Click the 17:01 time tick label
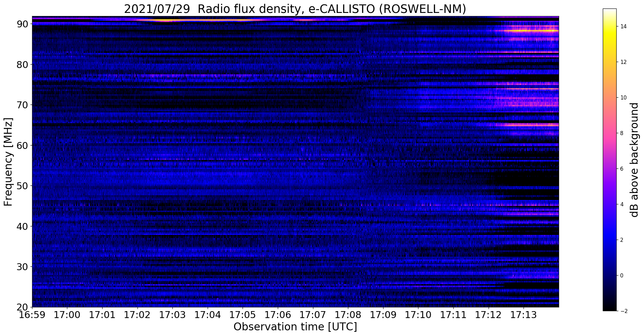 coord(102,315)
